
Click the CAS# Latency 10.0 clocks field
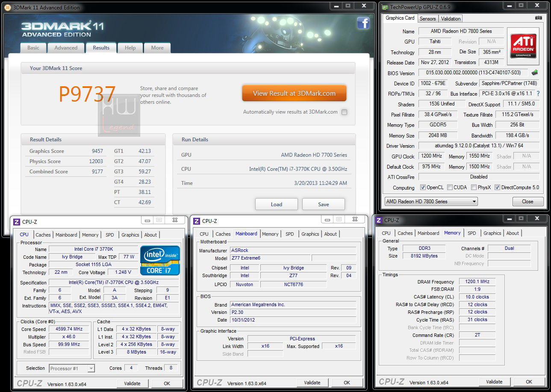click(x=477, y=297)
